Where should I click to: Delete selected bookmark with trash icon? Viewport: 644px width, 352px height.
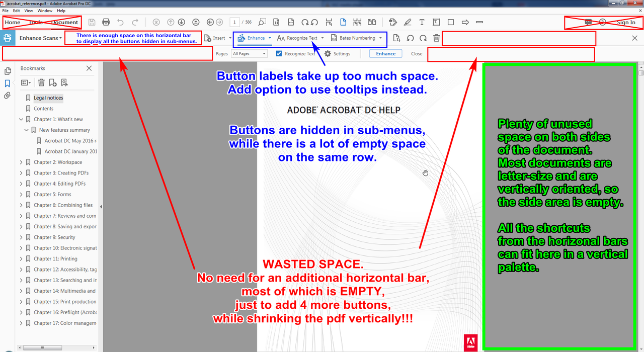click(42, 82)
